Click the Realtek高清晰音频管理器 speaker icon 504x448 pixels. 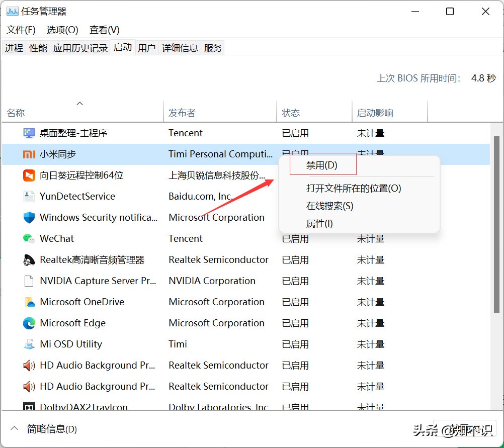[x=29, y=259]
